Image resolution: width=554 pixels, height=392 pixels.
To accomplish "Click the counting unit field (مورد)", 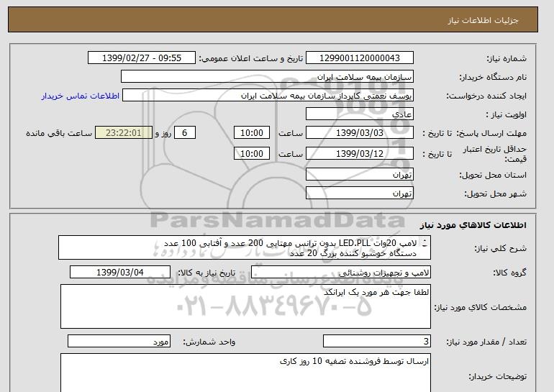I will 119,342.
